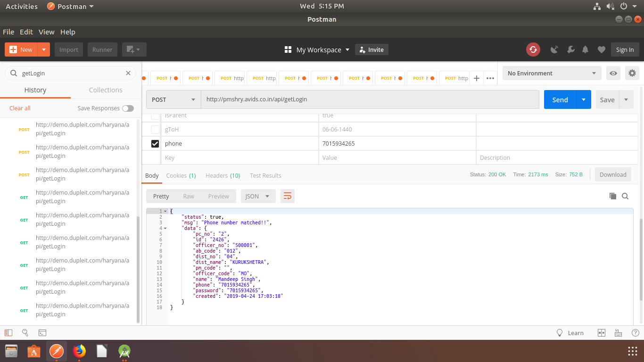Add a new request tab with plus
The width and height of the screenshot is (644, 362).
click(477, 78)
